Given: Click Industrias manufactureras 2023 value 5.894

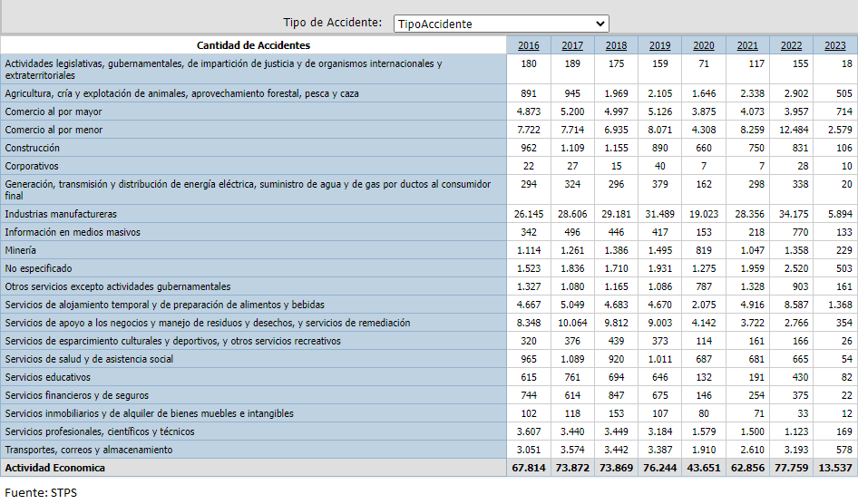Looking at the screenshot, I should pos(840,214).
